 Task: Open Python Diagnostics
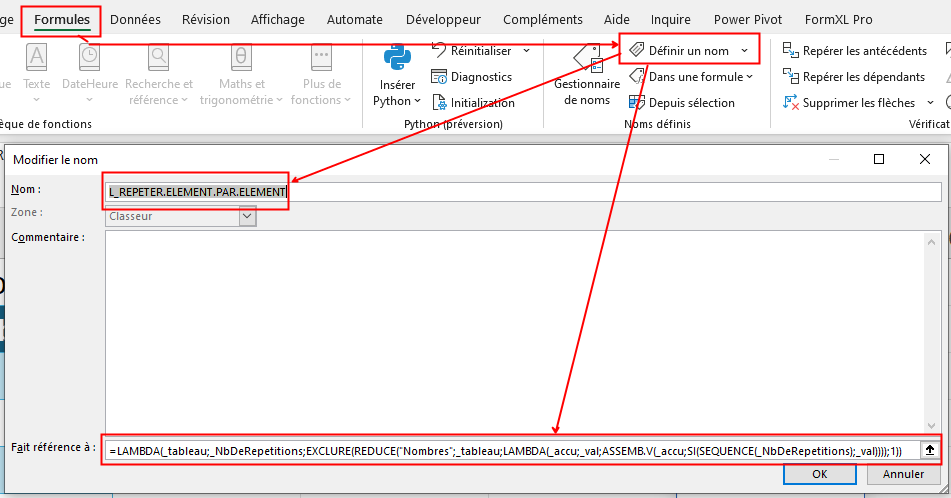click(471, 76)
